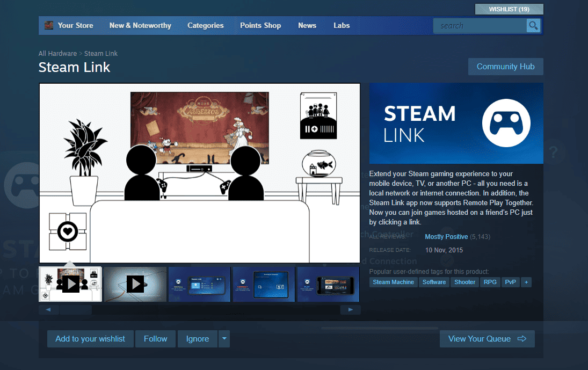Click the main video player area
588x370 pixels.
[200, 173]
